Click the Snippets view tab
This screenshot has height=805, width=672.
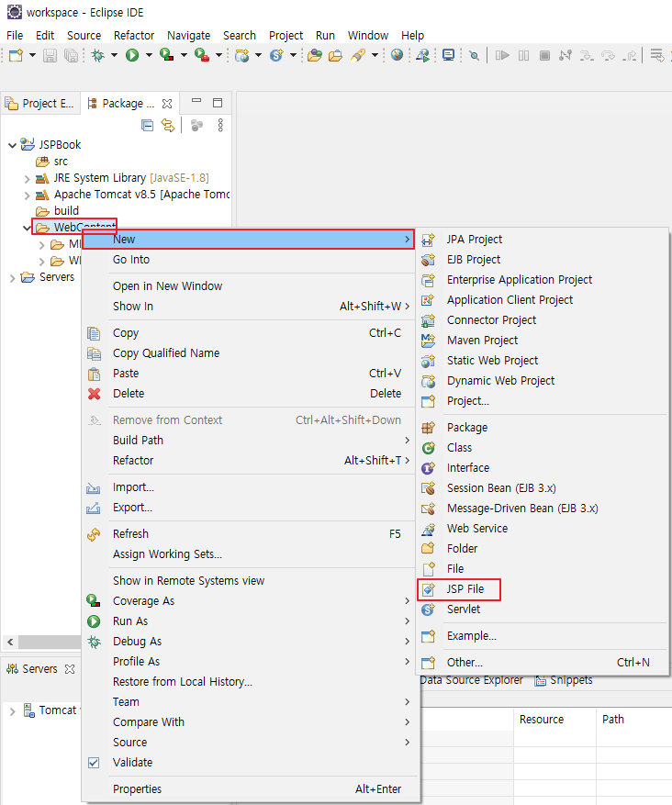tap(563, 680)
